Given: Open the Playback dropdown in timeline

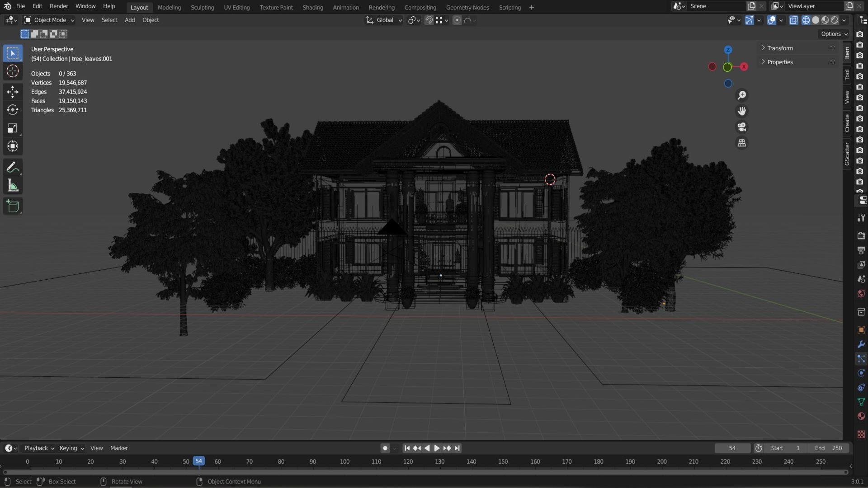Looking at the screenshot, I should click(39, 448).
